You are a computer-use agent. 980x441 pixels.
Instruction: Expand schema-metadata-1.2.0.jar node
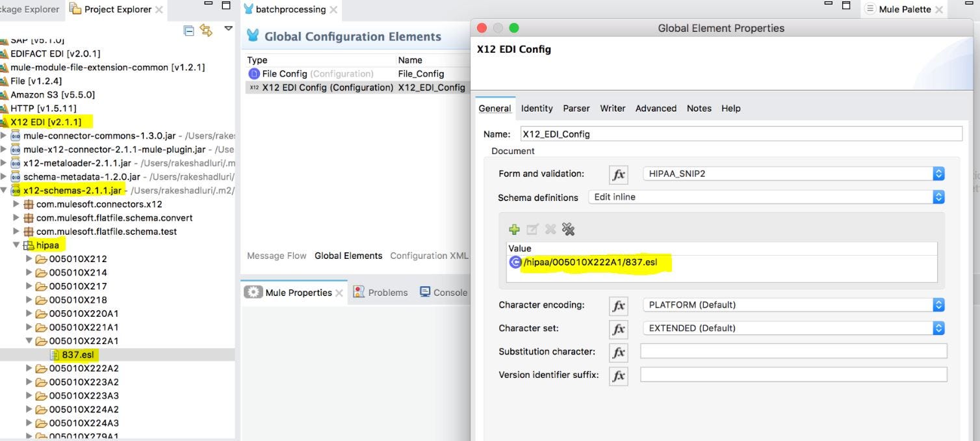point(4,176)
